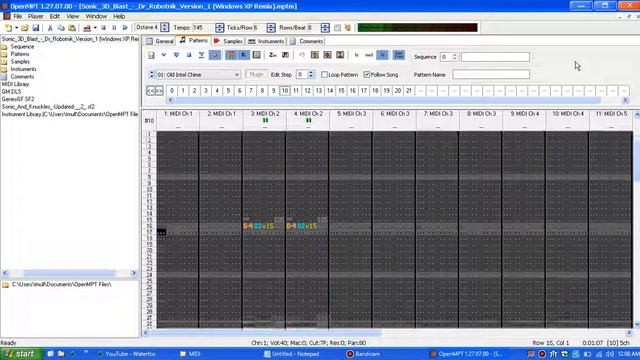Stop playback using the main toolbar stop icon

tap(103, 28)
